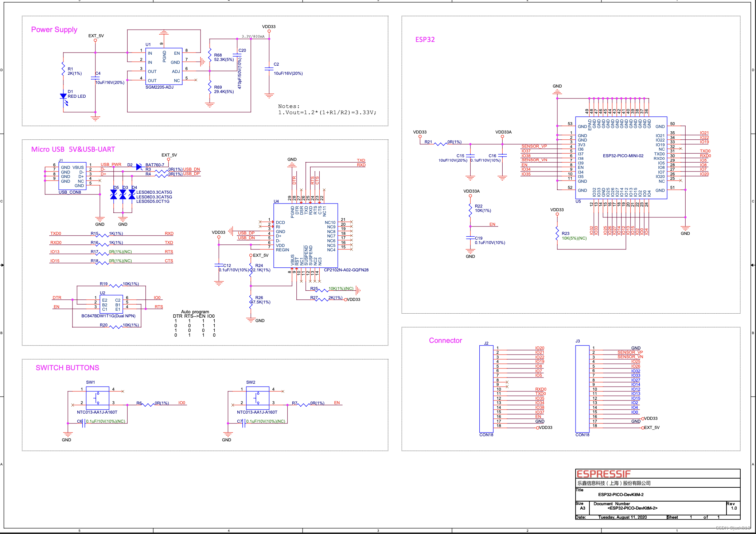Screen dimensions: 756x534
Task: Select the SW2 push button symbol
Action: 257,398
